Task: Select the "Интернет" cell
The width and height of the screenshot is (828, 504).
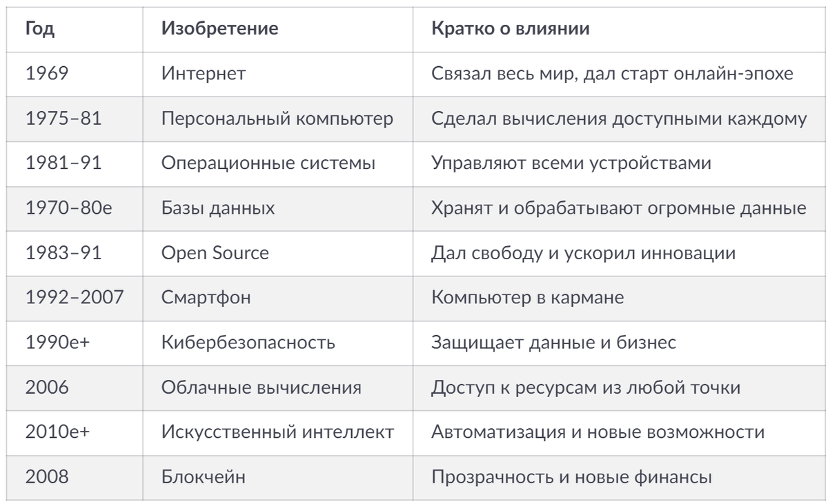Action: click(278, 74)
